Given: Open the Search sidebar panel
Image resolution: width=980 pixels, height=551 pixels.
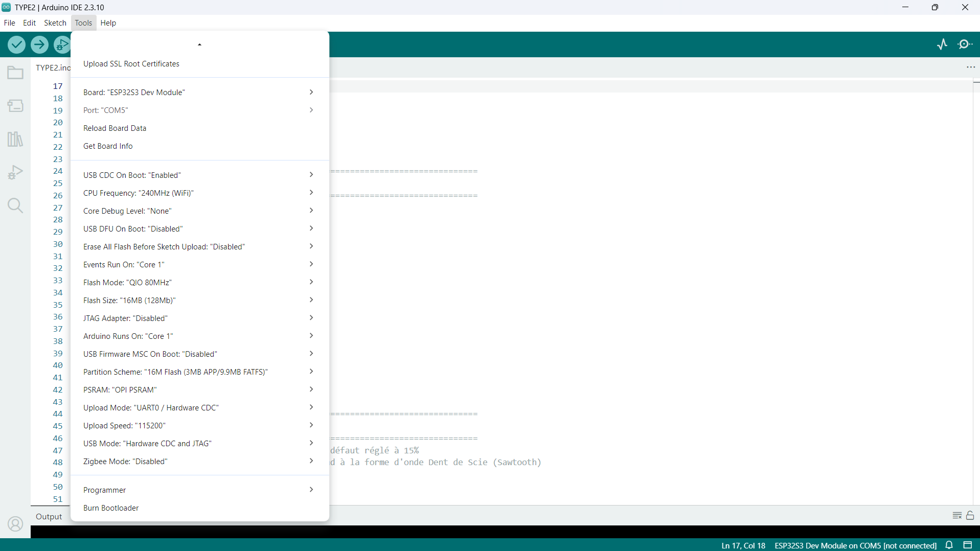Looking at the screenshot, I should (x=15, y=205).
